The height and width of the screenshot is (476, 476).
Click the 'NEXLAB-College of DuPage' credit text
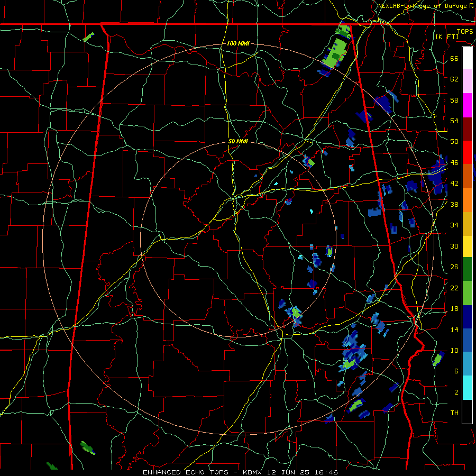[423, 6]
